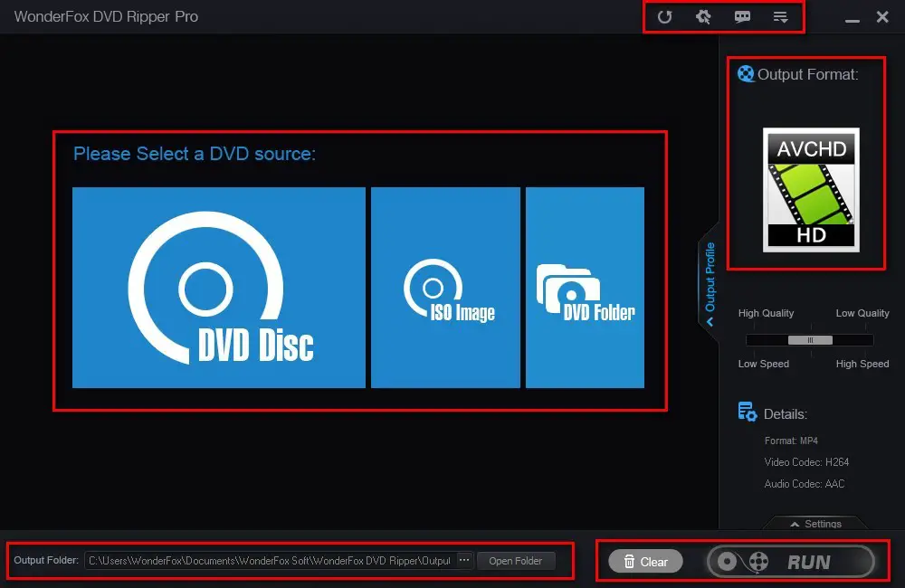Close the WonderFox DVD Ripper window
Viewport: 905px width, 588px height.
(882, 16)
